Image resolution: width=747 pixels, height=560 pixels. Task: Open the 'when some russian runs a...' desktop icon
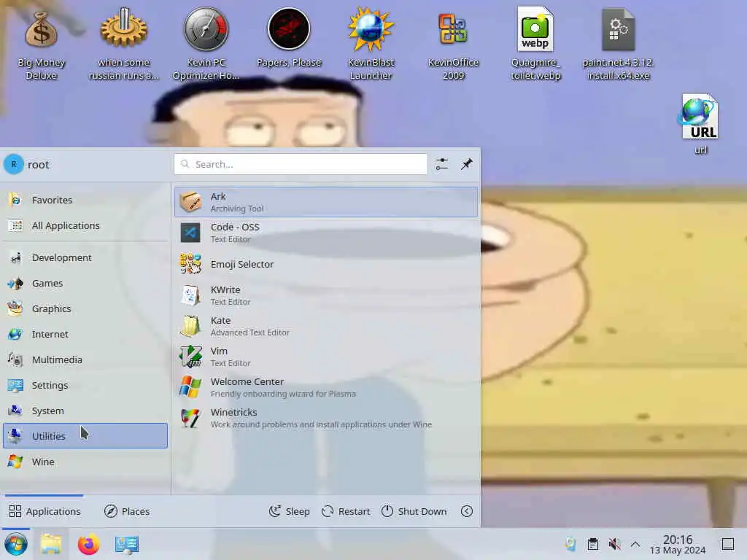pos(123,44)
